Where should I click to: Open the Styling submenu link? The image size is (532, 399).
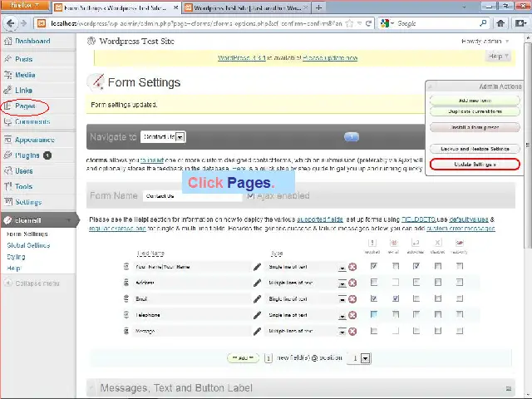pos(16,257)
